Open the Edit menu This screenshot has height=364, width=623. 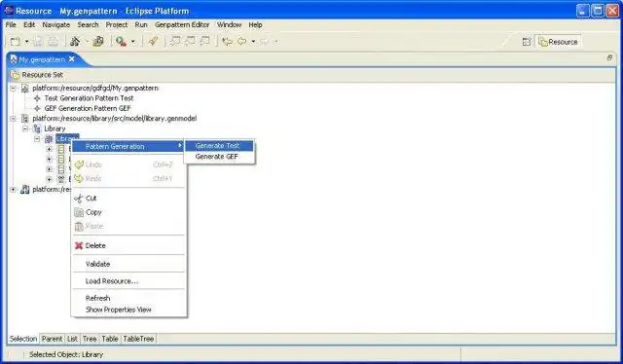coord(29,24)
